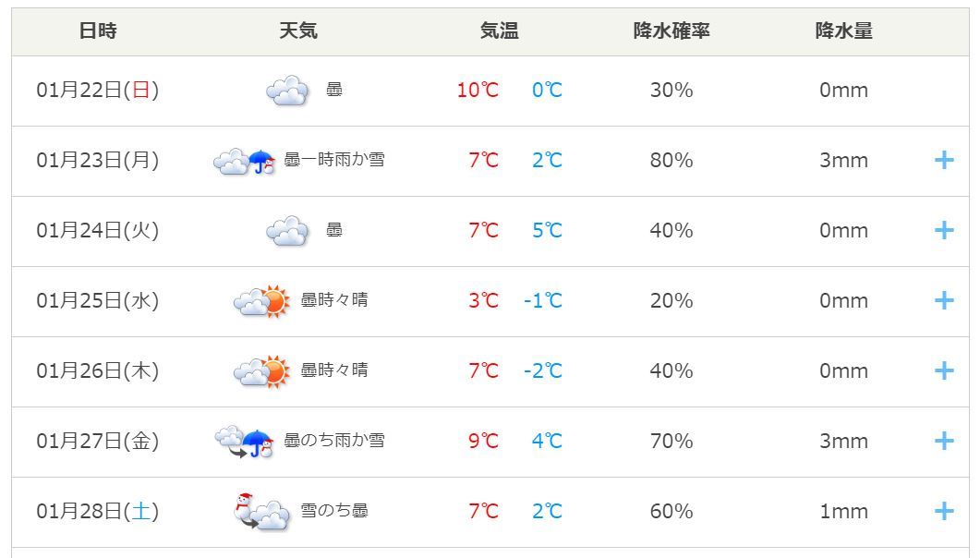
Task: Click the 日時 column header
Action: (98, 31)
